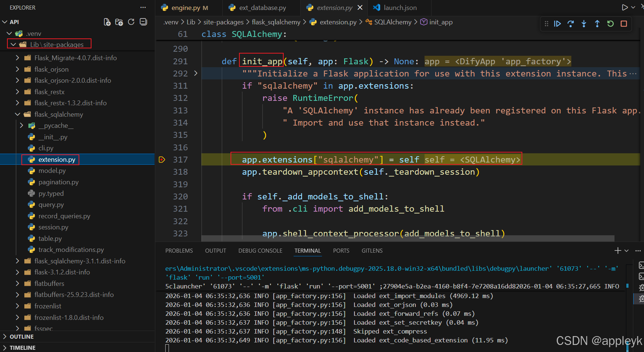Open run options dropdown arrow beside play
Viewport: 644px width, 352px height.
pos(633,7)
